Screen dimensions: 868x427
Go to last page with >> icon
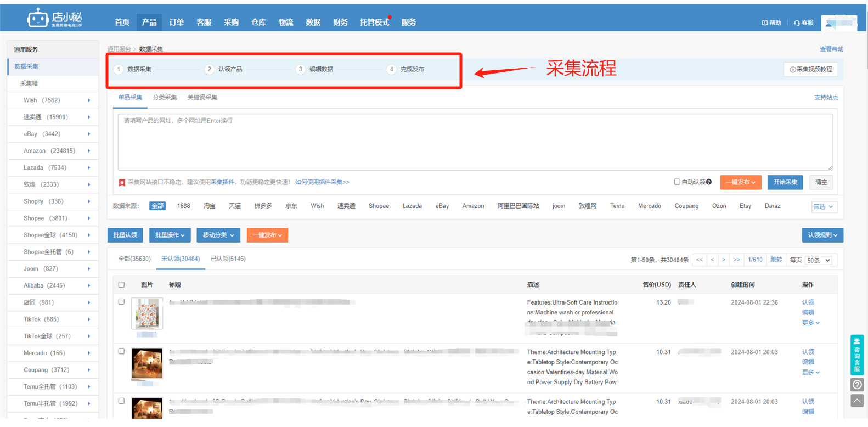point(736,260)
